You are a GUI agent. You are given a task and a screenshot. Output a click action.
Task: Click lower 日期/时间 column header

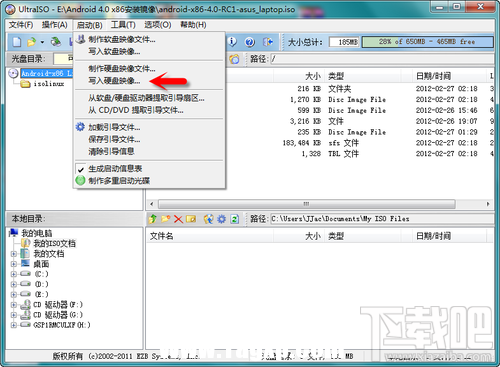tap(449, 236)
